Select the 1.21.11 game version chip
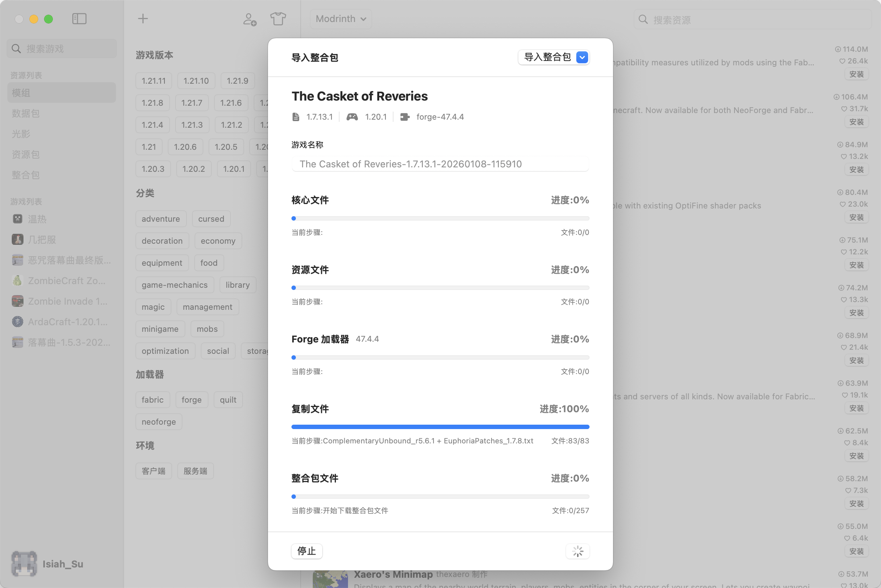Viewport: 881px width, 588px height. pyautogui.click(x=153, y=81)
